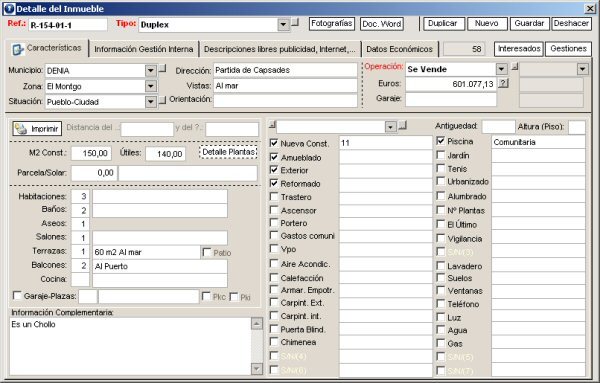600x383 pixels.
Task: Click Terrazas description 60 m2 Al mar
Action: pos(146,252)
